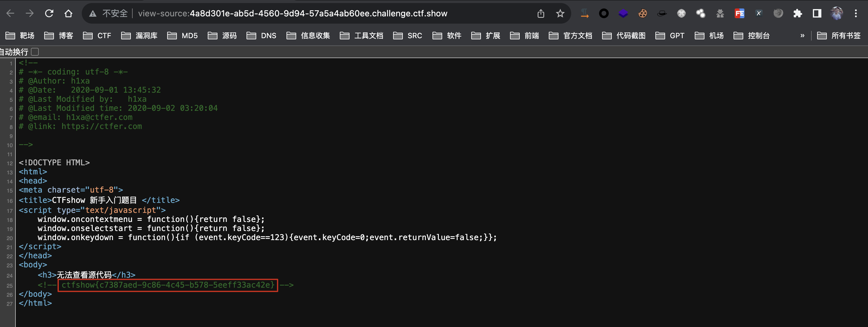The height and width of the screenshot is (327, 868).
Task: Click the h1xa@ctfer.com email text
Action: pyautogui.click(x=99, y=117)
